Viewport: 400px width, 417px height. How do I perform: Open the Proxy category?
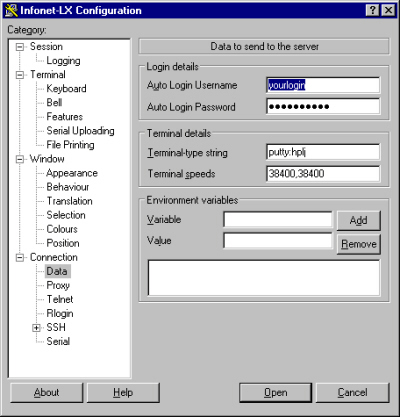[58, 286]
